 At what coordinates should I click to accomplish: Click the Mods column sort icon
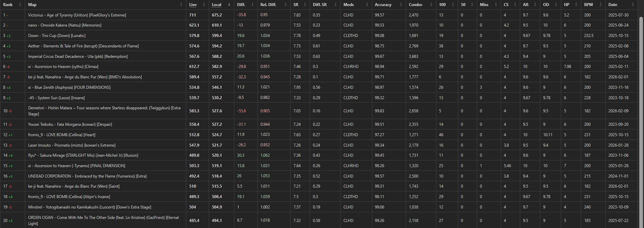367,5
